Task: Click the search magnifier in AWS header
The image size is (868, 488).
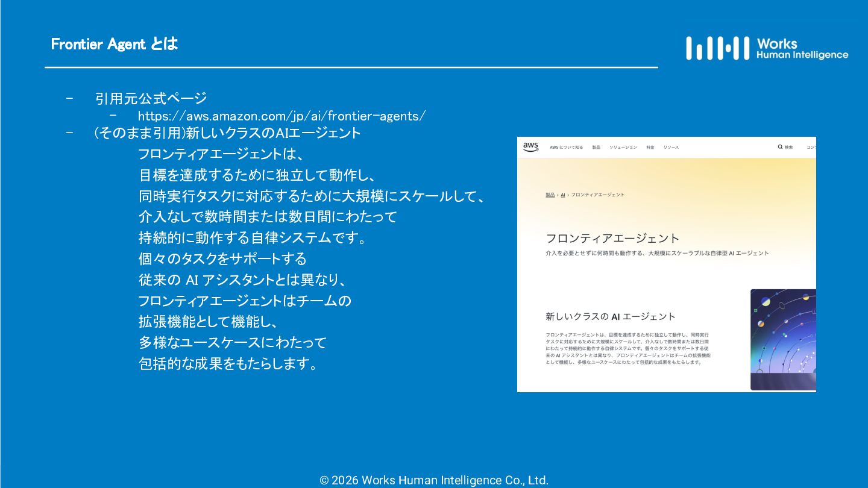Action: (x=780, y=147)
